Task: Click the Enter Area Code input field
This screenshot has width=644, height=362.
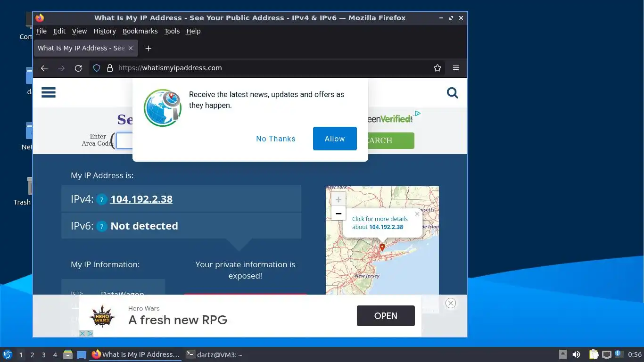Action: pos(124,140)
